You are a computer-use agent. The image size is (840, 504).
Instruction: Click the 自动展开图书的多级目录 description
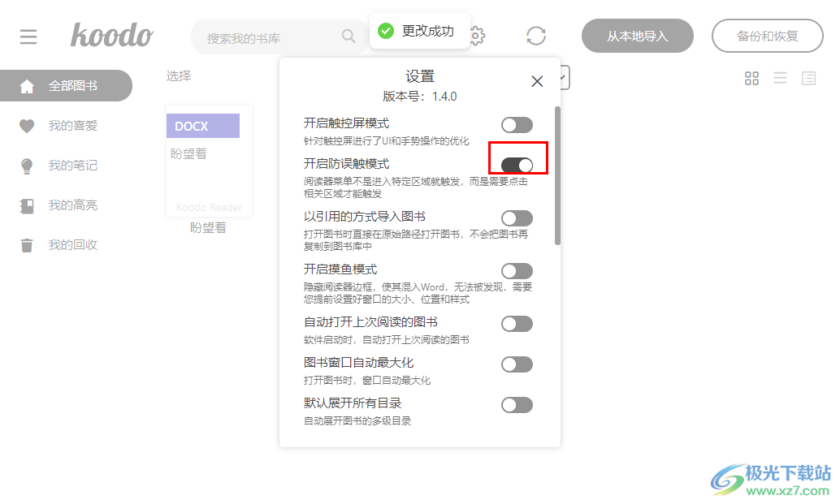(357, 421)
